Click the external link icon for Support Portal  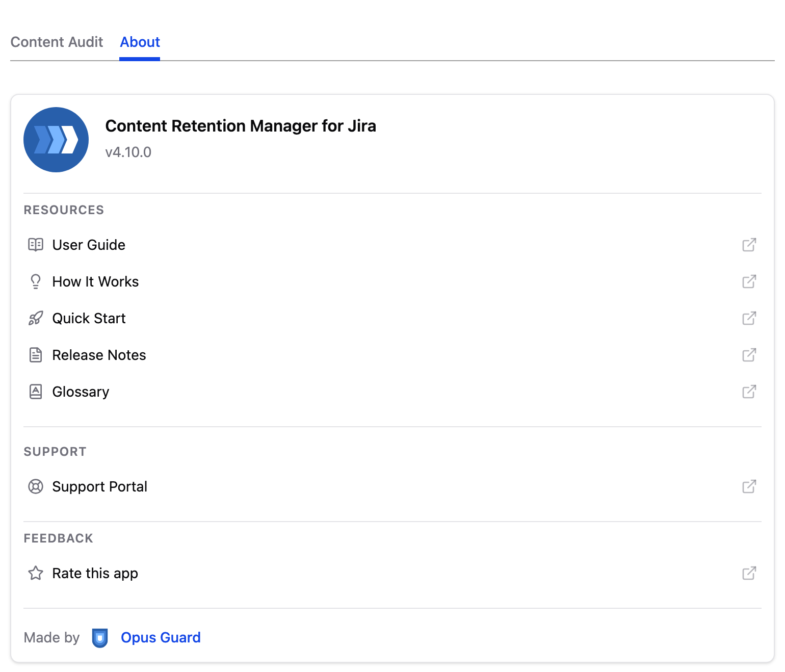point(749,486)
